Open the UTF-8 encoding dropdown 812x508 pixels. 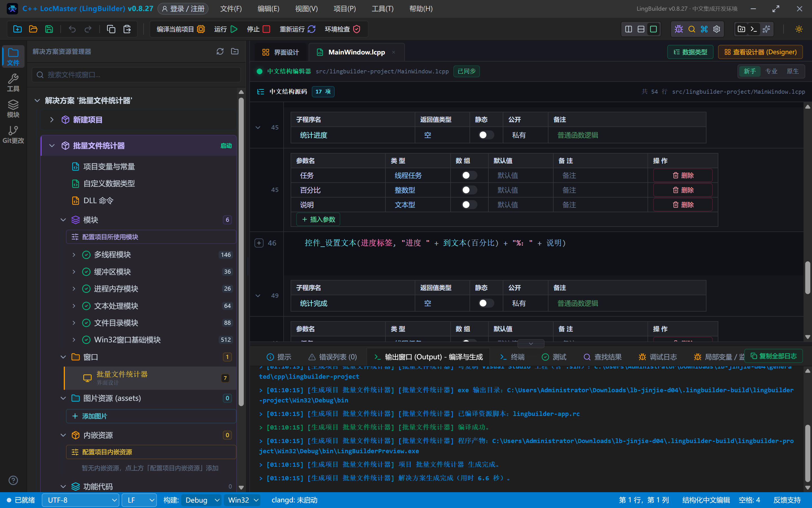[x=81, y=500]
